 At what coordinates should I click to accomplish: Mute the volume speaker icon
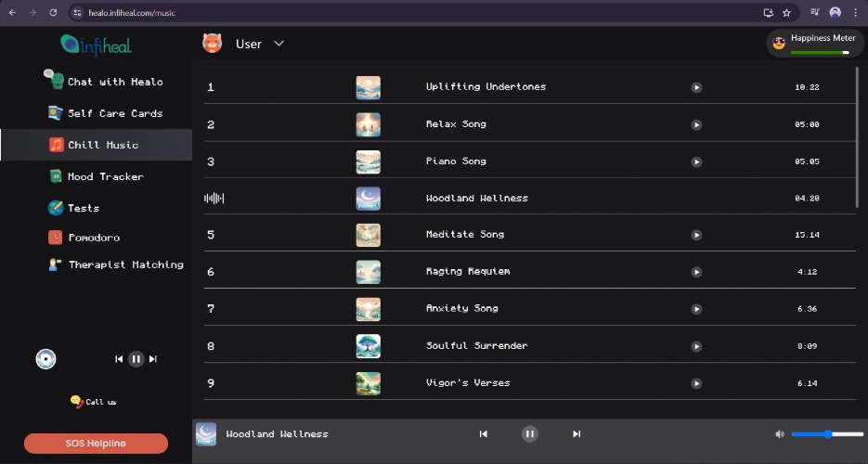(x=780, y=434)
